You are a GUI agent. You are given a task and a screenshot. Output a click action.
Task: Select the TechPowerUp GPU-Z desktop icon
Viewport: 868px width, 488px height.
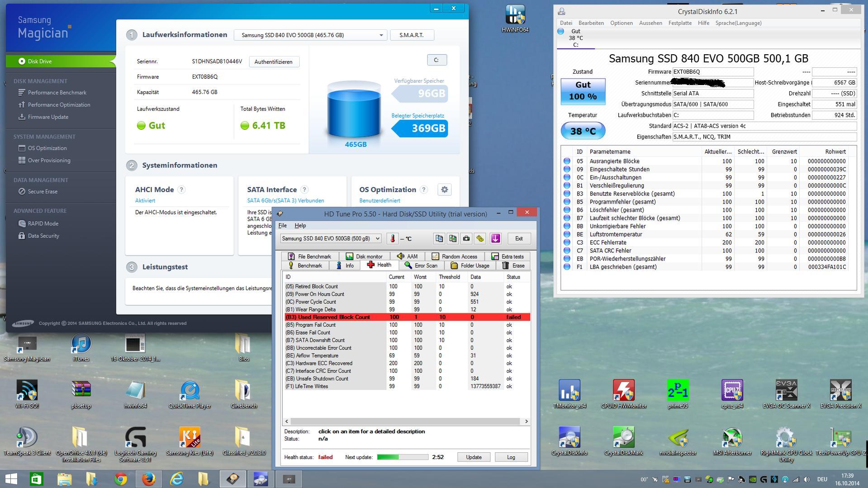point(841,441)
